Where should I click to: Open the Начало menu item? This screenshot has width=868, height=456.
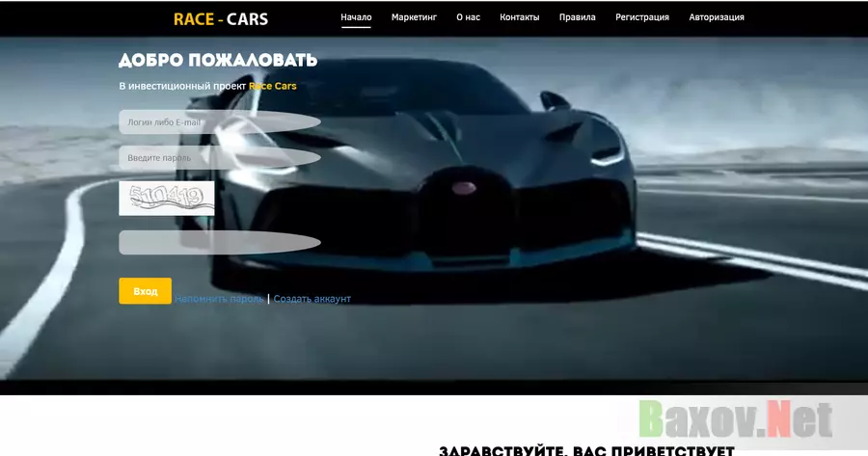coord(356,17)
